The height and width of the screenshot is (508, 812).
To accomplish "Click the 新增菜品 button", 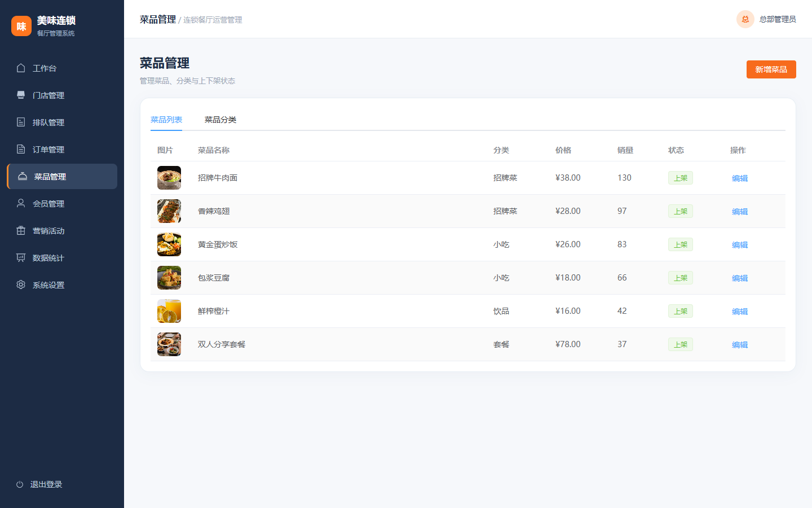I will (771, 69).
